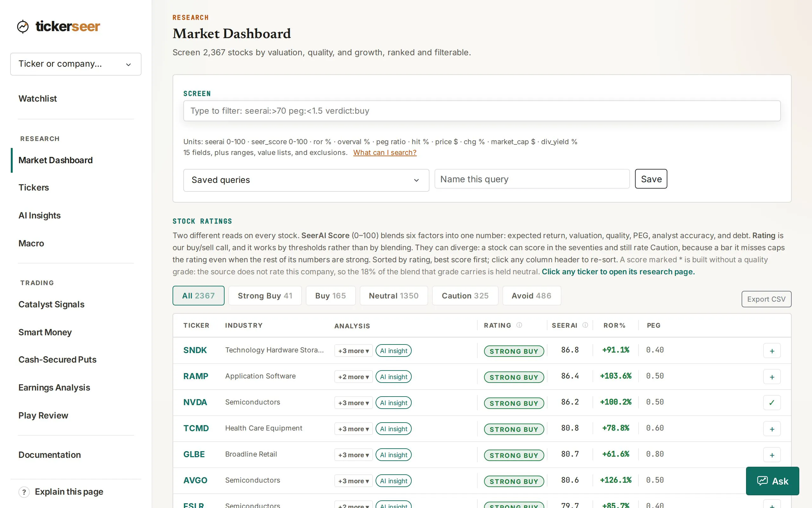Viewport: 812px width, 508px height.
Task: Open the Macro section
Action: tap(31, 243)
